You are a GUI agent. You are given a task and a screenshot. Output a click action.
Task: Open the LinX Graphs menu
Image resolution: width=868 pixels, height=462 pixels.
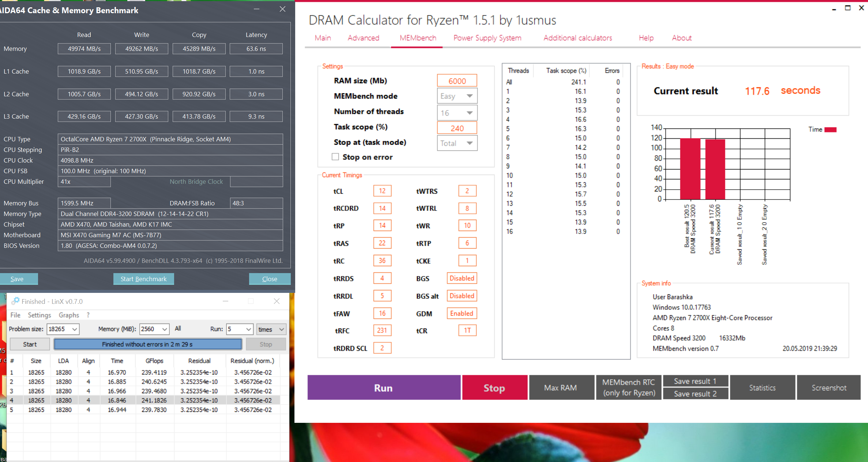[69, 315]
